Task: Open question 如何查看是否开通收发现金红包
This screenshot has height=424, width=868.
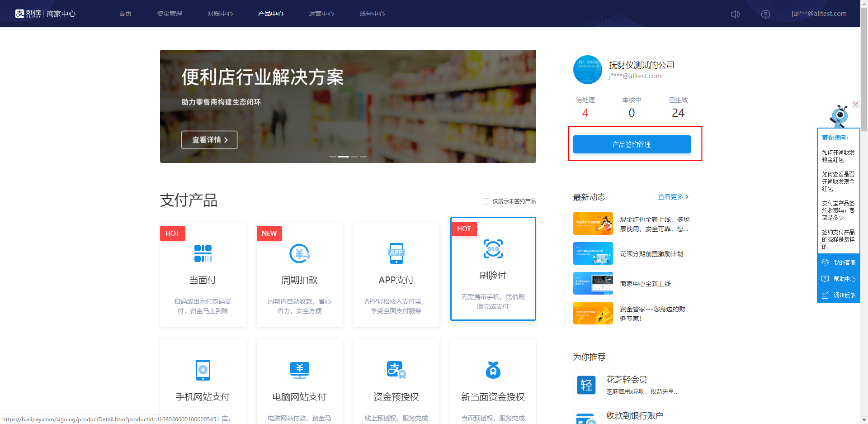Action: point(838,181)
